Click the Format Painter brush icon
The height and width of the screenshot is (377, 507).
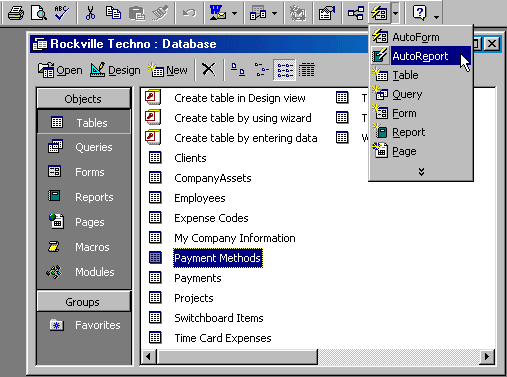160,14
